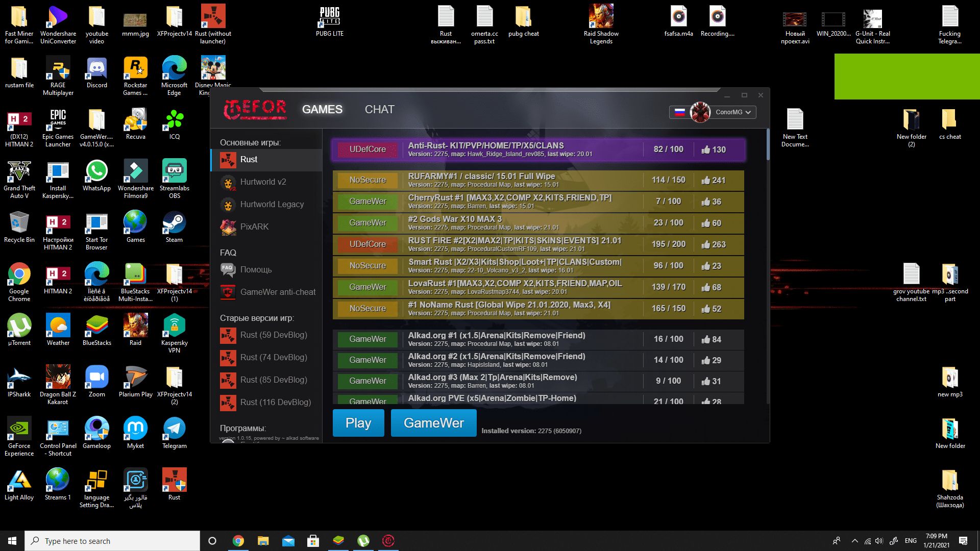Screen dimensions: 980x551
Task: Click the large GameWer button
Action: pos(434,423)
